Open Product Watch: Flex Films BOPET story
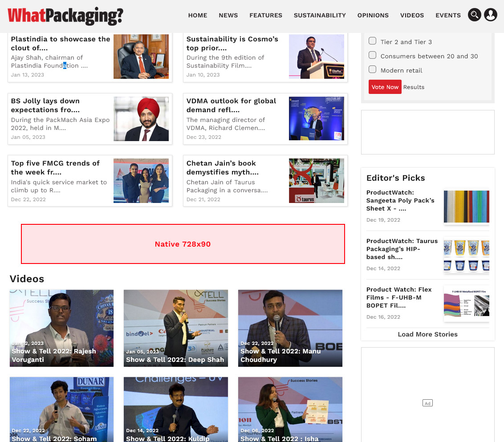The width and height of the screenshot is (504, 442). pyautogui.click(x=399, y=297)
